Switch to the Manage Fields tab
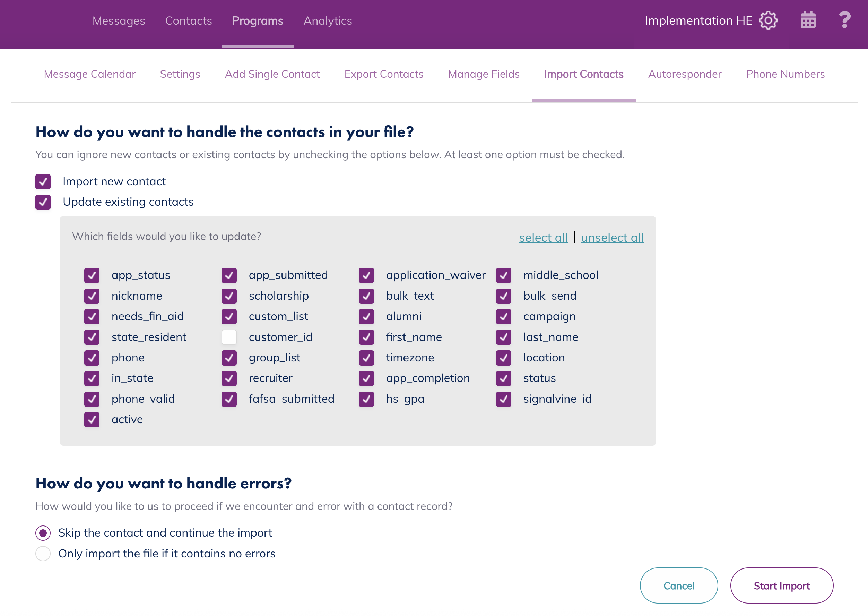Screen dimensions: 868x616 [484, 74]
